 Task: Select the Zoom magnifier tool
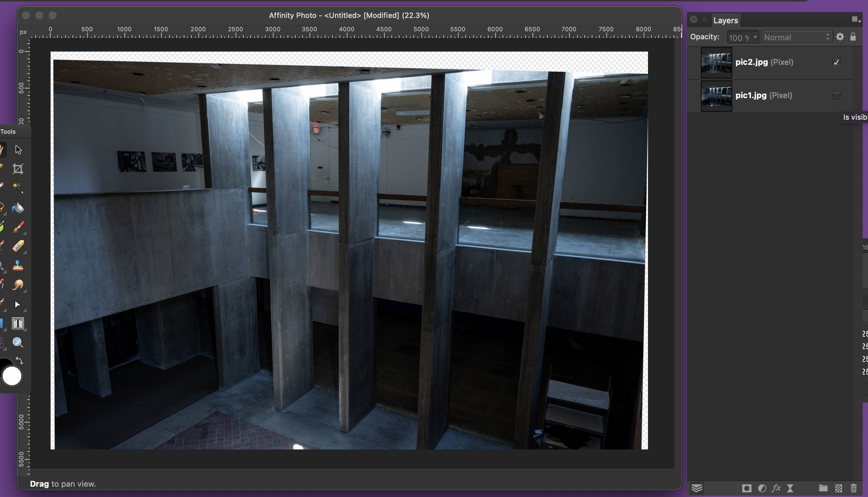click(18, 342)
